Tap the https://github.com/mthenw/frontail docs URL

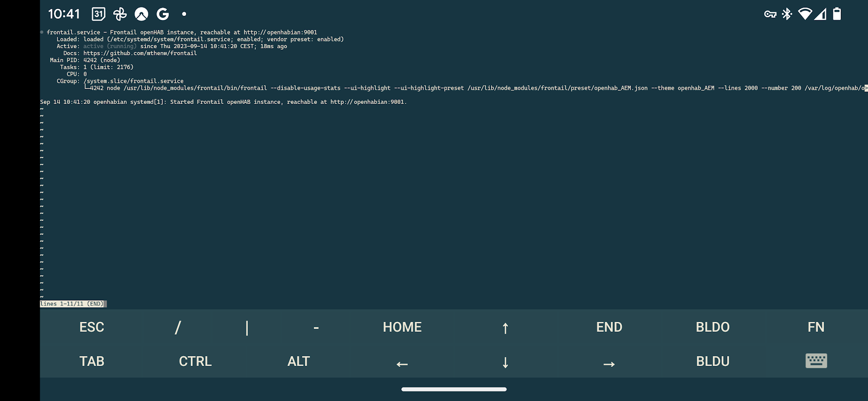(x=140, y=53)
